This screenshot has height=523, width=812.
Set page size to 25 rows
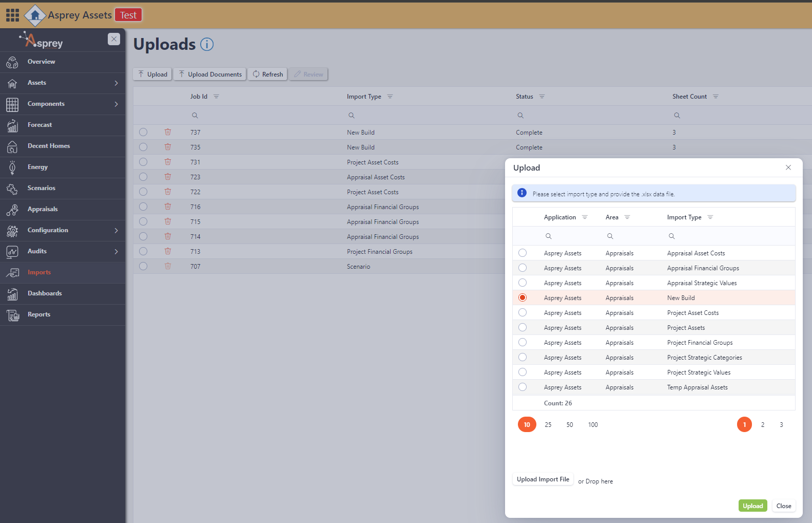point(548,425)
